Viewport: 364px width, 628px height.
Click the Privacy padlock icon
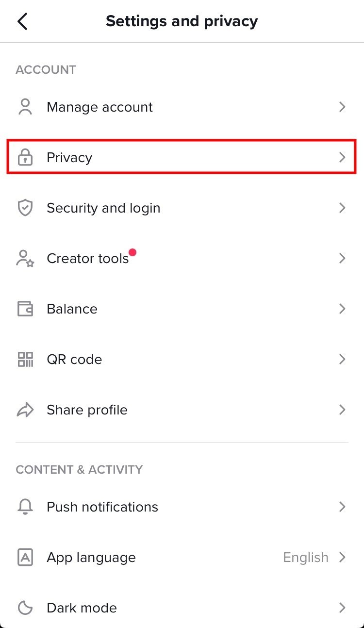click(x=25, y=157)
